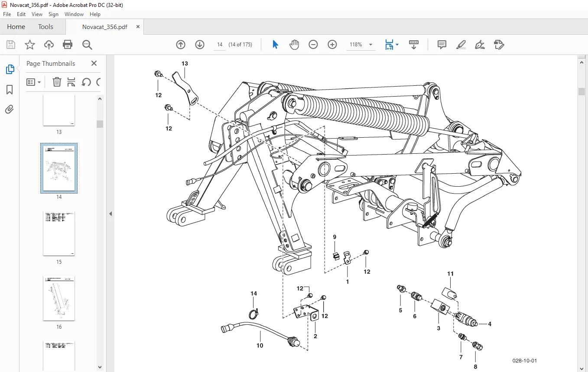Viewport: 588px width, 372px height.
Task: Click the star bookmark icon in toolbar
Action: click(x=29, y=45)
